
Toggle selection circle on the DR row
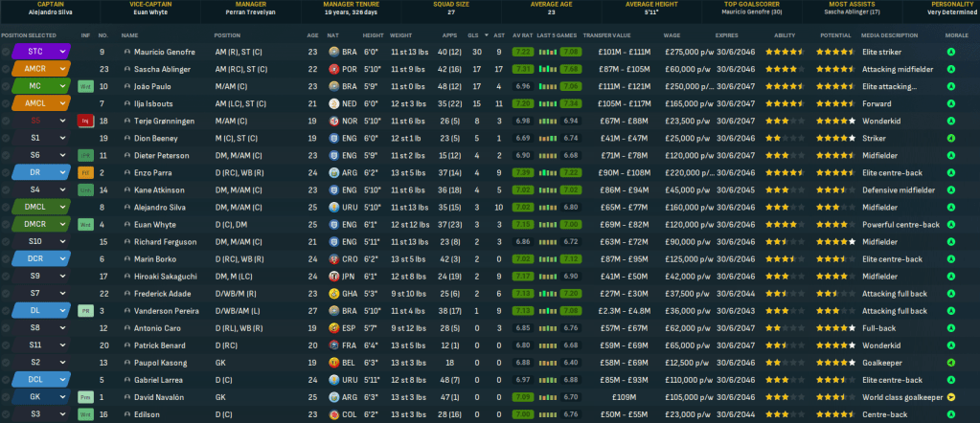[x=6, y=172]
